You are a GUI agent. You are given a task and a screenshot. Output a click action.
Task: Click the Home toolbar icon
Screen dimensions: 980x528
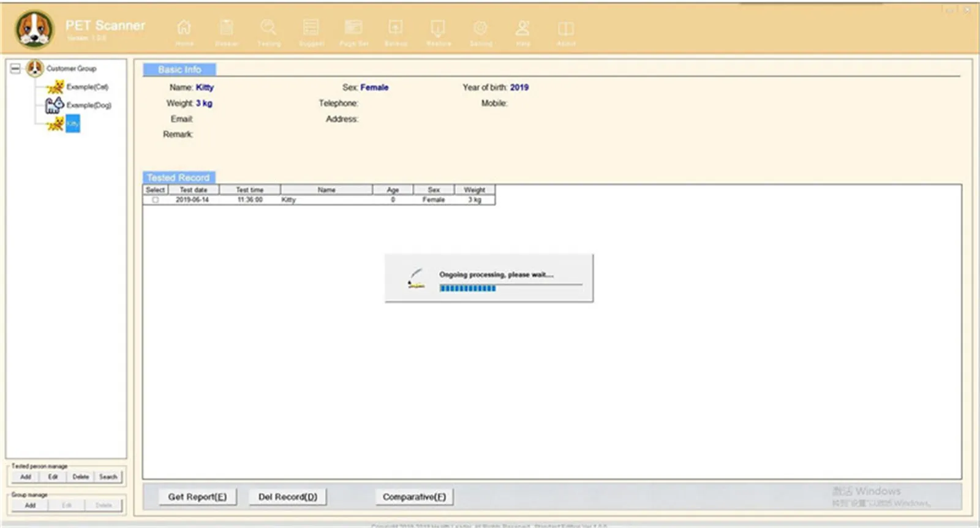tap(184, 28)
